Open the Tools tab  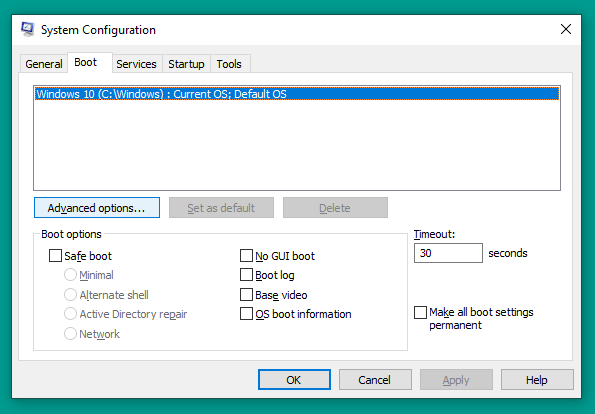coord(230,64)
